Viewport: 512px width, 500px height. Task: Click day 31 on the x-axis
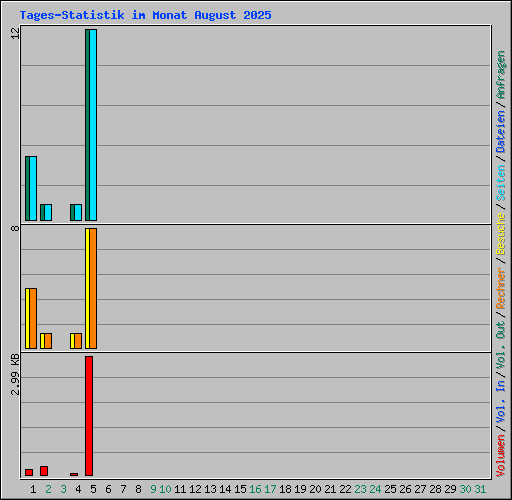tap(480, 489)
